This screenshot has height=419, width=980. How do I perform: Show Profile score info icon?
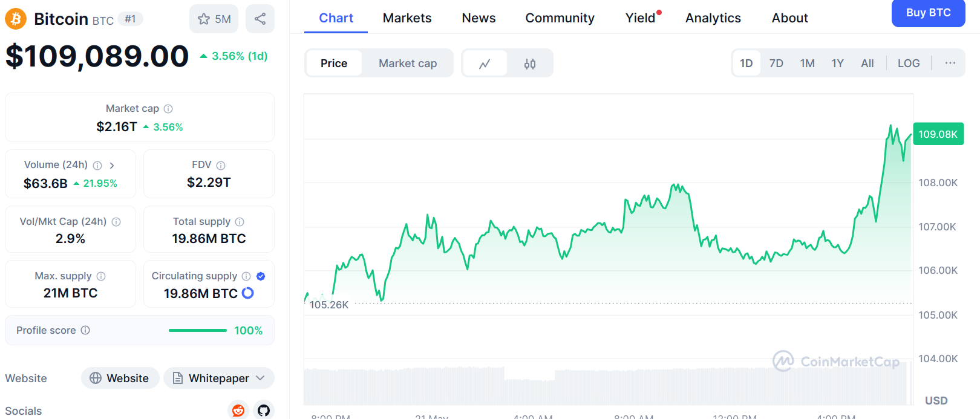[85, 330]
